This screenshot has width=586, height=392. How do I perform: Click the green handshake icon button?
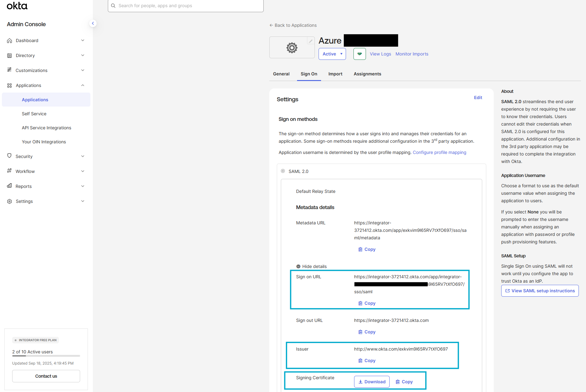pos(359,54)
